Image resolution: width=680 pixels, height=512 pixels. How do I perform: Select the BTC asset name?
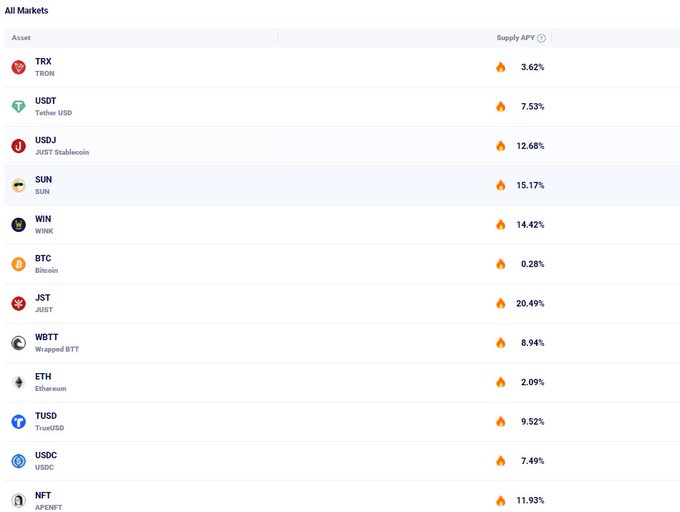click(43, 258)
